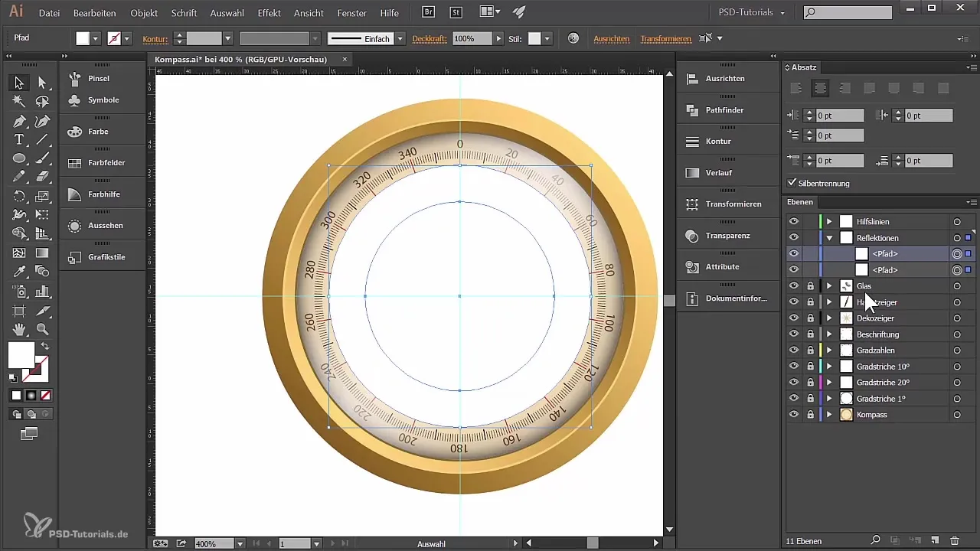Open the Fenster menu
Screen dimensions: 980x551
click(351, 13)
